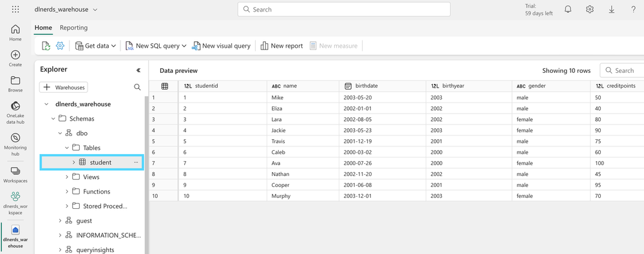The width and height of the screenshot is (644, 254).
Task: Open the app launcher waffle icon
Action: [15, 9]
